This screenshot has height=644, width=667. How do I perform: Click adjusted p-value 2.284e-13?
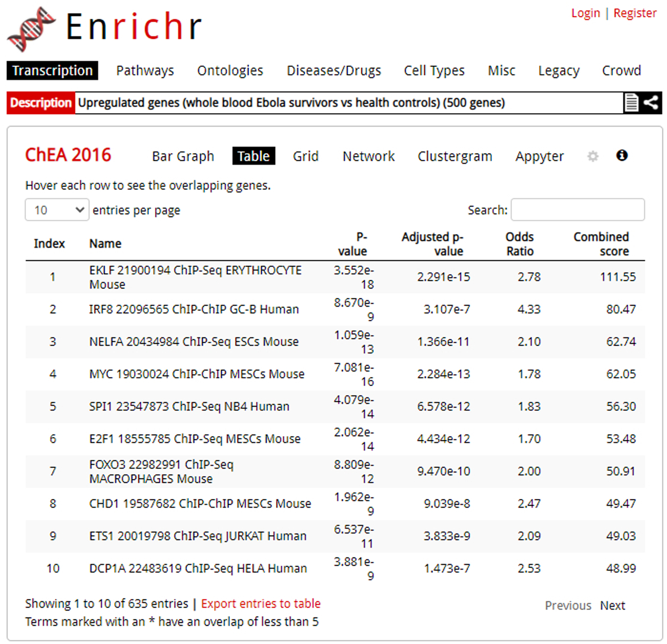(444, 374)
